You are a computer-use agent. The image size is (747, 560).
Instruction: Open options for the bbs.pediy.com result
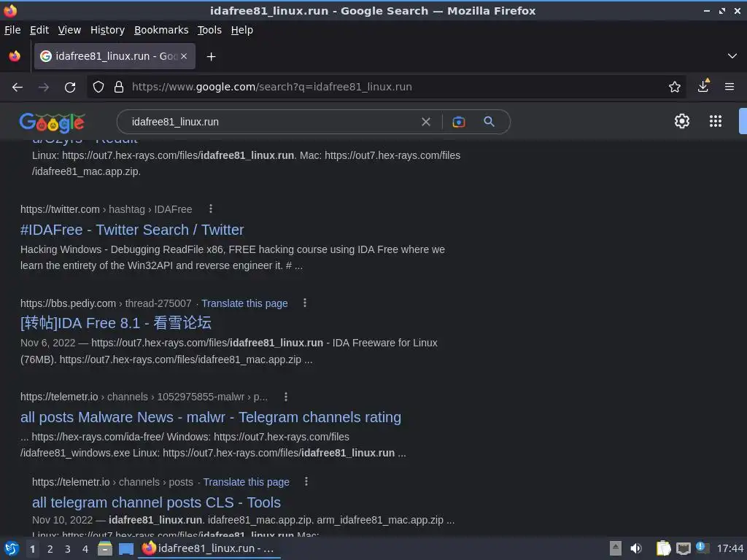305,303
